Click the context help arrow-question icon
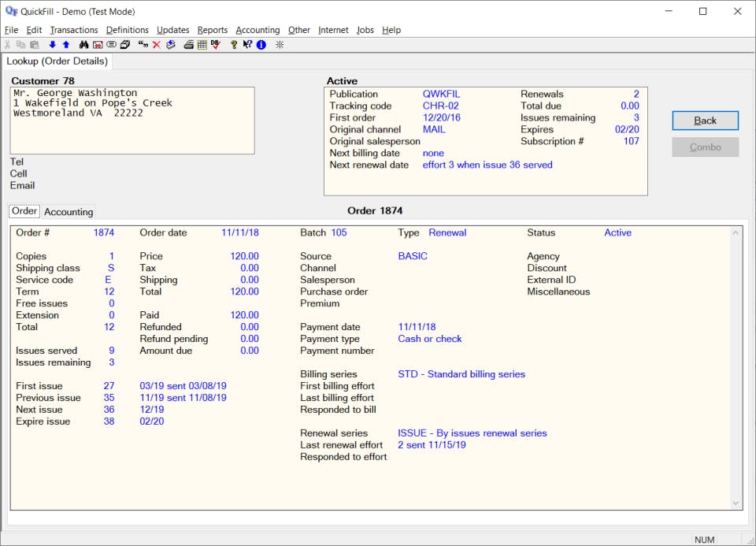Image resolution: width=756 pixels, height=546 pixels. click(247, 45)
